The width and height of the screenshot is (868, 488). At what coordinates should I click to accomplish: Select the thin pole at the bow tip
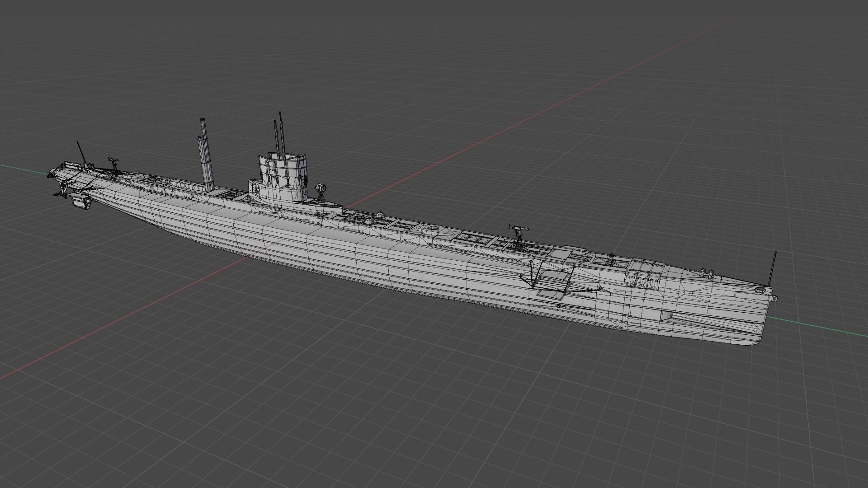(773, 269)
